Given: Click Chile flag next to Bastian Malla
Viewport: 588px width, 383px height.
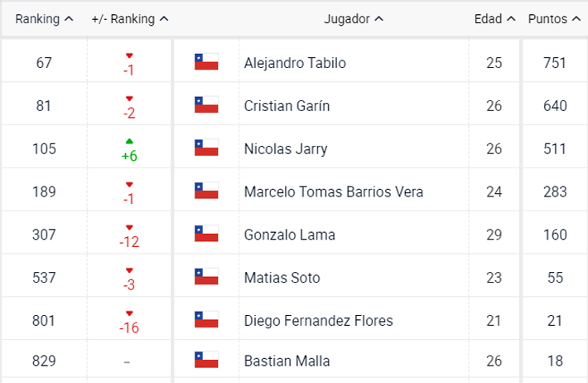Looking at the screenshot, I should 206,360.
